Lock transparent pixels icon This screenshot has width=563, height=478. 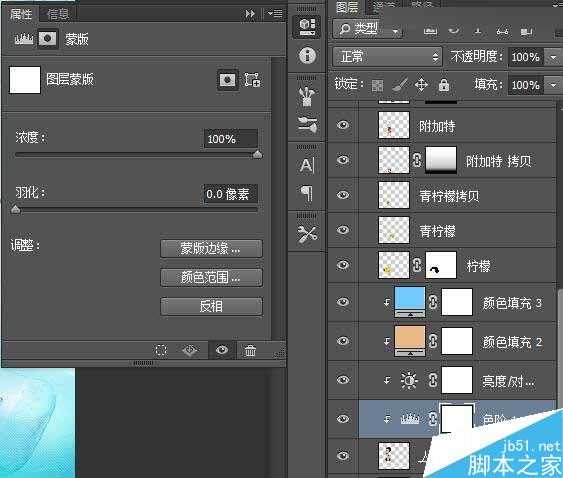coord(377,85)
